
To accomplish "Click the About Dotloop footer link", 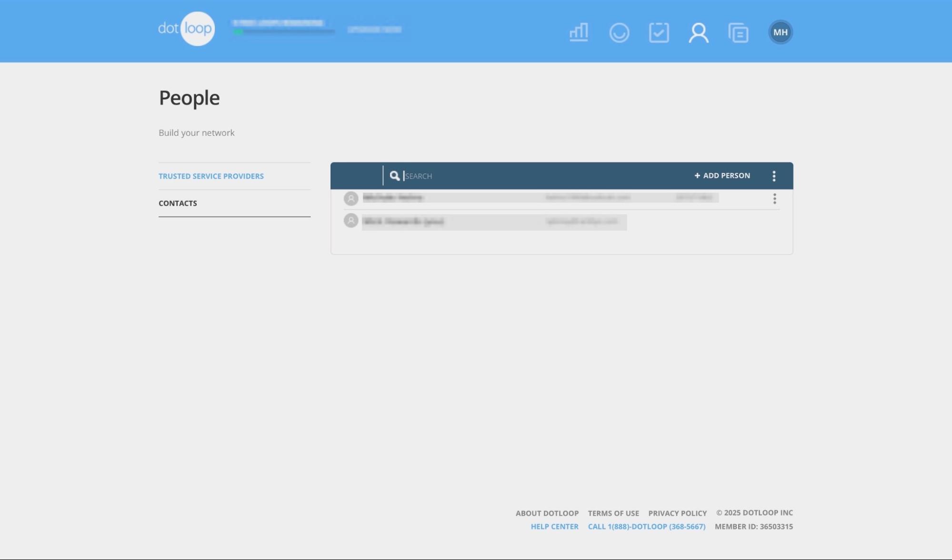I will [547, 513].
